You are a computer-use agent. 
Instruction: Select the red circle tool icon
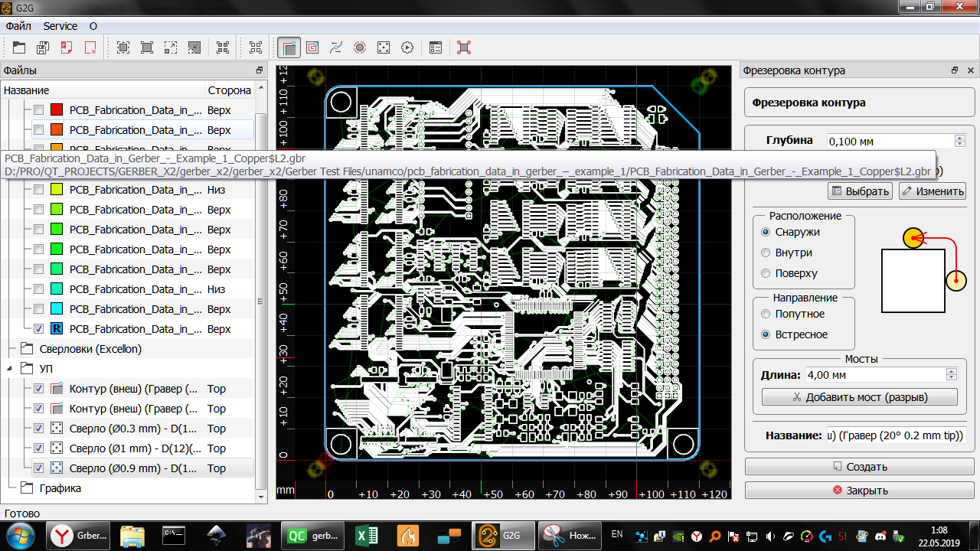click(x=360, y=47)
